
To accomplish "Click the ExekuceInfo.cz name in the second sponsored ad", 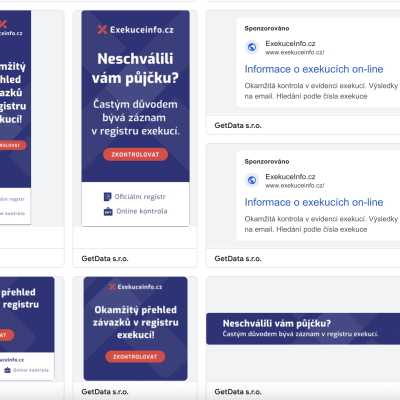I will [x=290, y=177].
